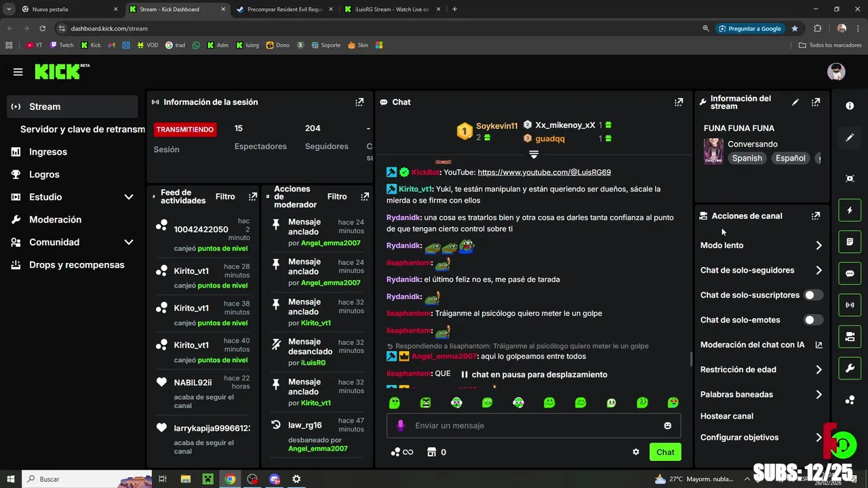The height and width of the screenshot is (488, 868).
Task: Switch to iLuisRG Stream browser tab
Action: 391,9
